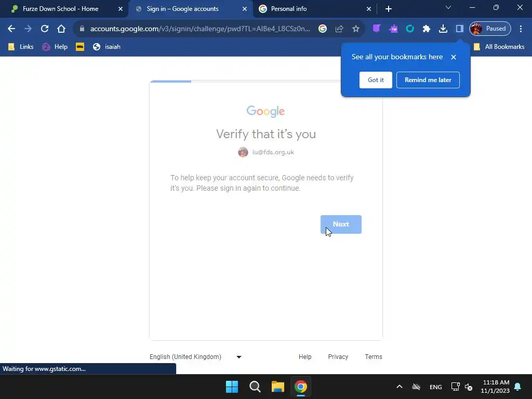Open the teal circular extension icon
This screenshot has height=399, width=532.
[x=410, y=29]
